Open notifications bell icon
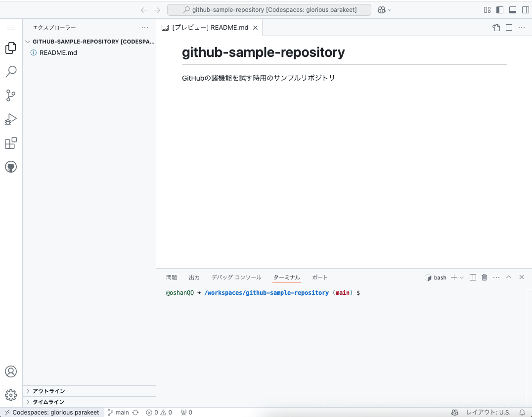The image size is (532, 417). (x=523, y=412)
